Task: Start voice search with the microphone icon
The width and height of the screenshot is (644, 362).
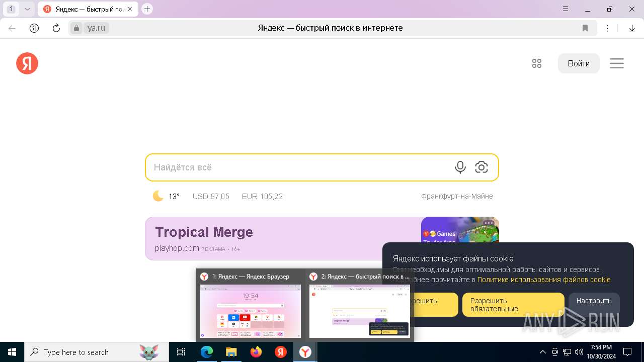Action: pos(460,167)
